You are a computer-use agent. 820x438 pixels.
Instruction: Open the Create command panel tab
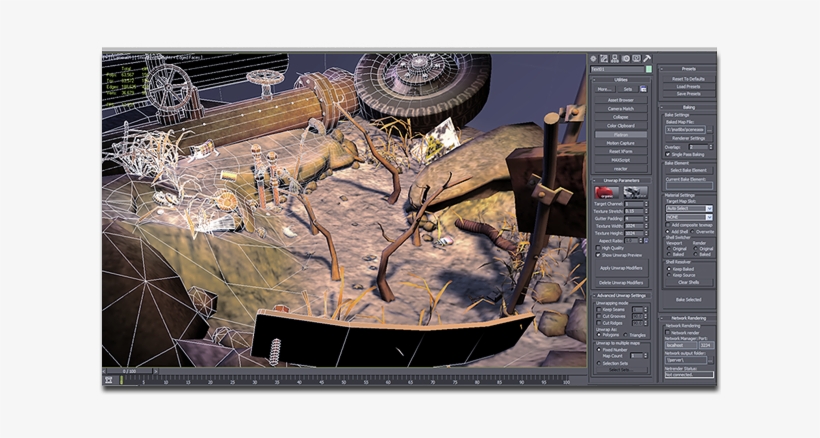click(x=593, y=58)
